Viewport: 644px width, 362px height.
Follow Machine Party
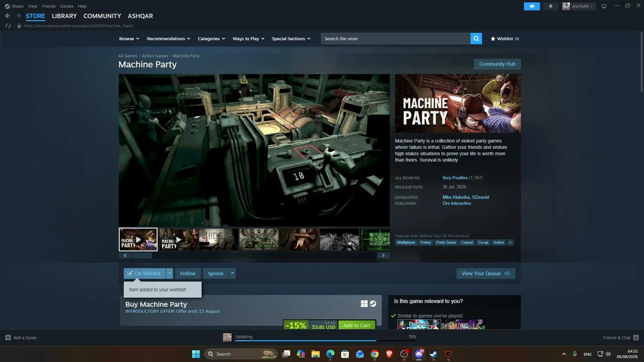188,274
